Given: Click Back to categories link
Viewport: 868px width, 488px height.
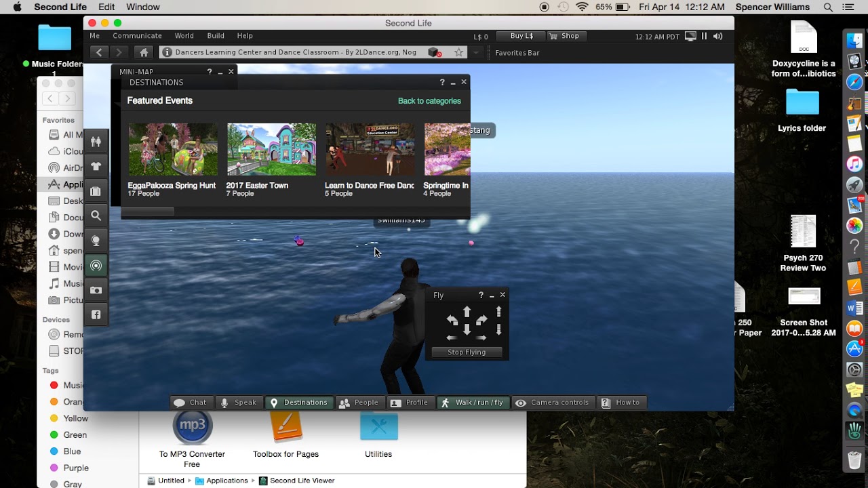Looking at the screenshot, I should point(429,101).
